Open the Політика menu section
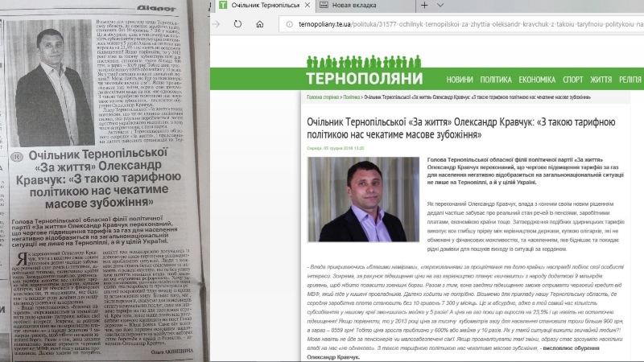Image resolution: width=644 pixels, height=362 pixels. click(496, 80)
